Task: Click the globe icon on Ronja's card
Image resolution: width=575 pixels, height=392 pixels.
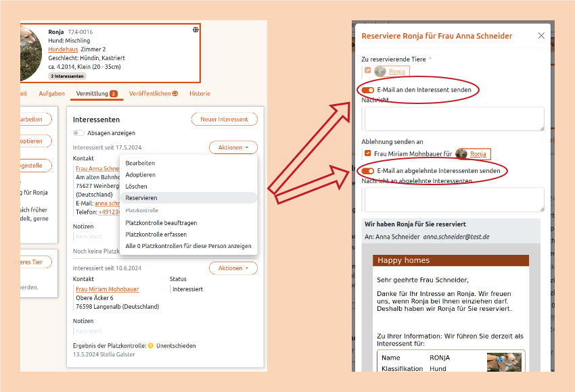Action: (x=195, y=30)
